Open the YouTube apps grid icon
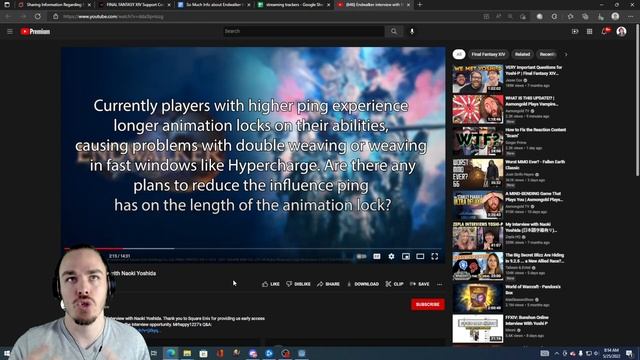The height and width of the screenshot is (360, 640). point(589,31)
